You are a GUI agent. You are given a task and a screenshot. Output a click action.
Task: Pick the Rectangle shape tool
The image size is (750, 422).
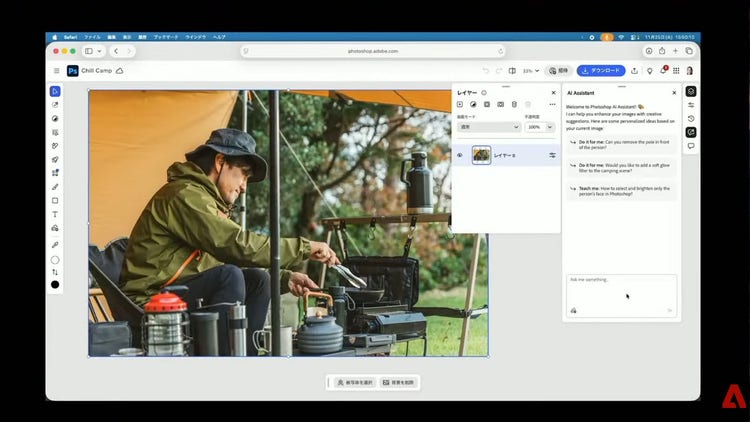point(55,200)
